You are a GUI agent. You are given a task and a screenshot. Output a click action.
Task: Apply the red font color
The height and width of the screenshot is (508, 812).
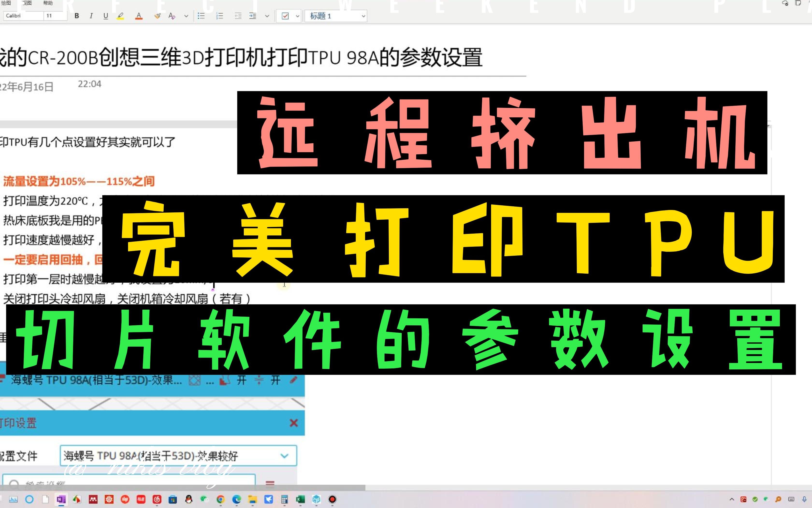click(138, 16)
